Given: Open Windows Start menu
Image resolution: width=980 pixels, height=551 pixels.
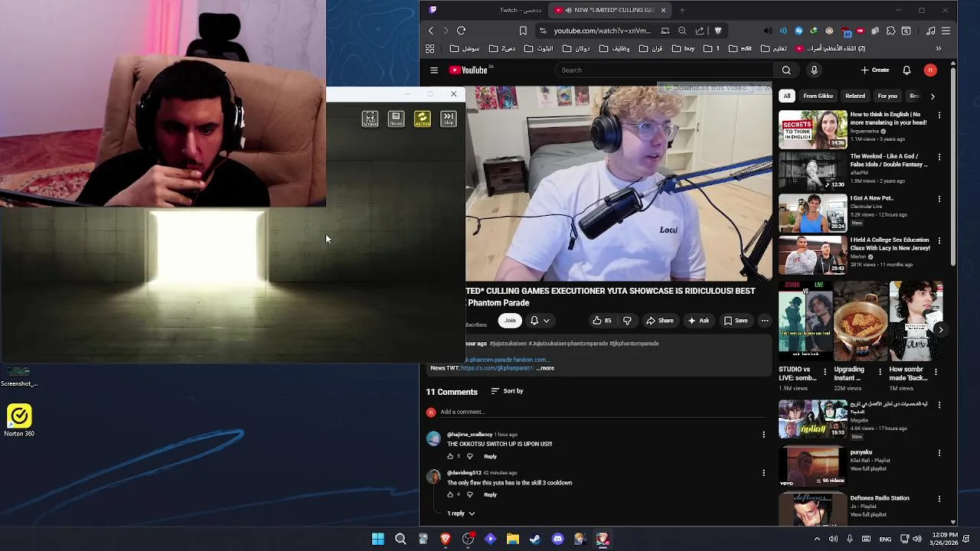Looking at the screenshot, I should [378, 540].
